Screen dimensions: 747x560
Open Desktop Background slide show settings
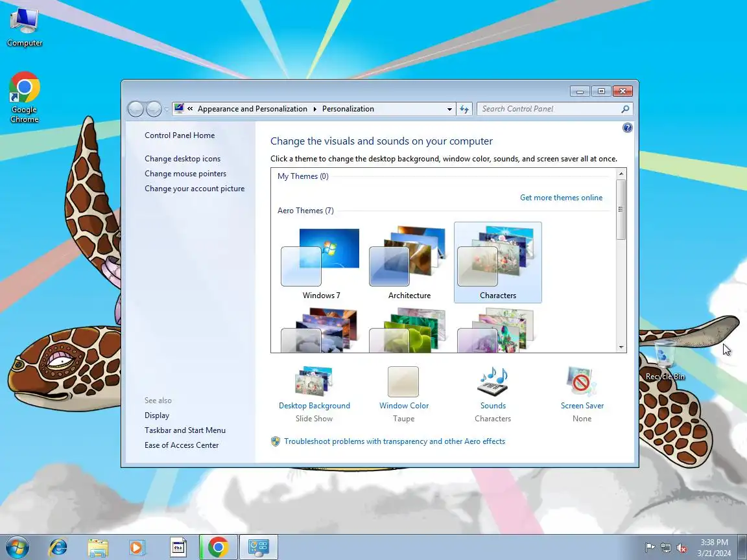pos(314,381)
